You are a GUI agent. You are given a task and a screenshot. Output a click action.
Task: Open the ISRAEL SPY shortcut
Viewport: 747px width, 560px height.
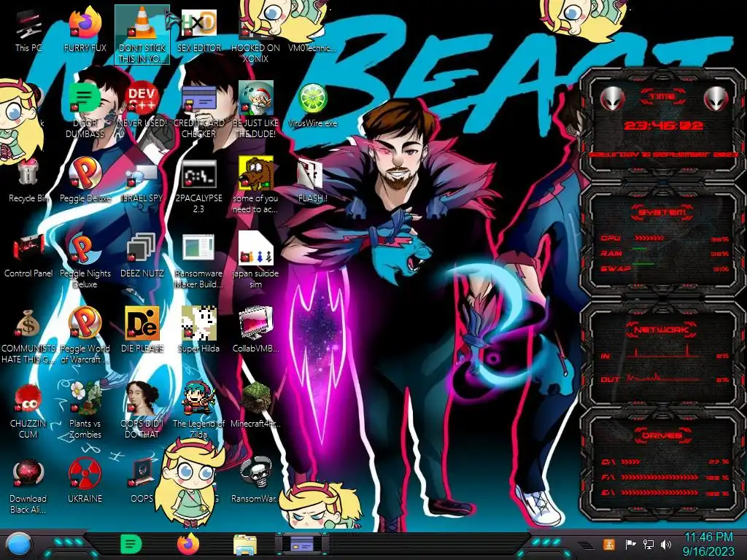tap(142, 181)
